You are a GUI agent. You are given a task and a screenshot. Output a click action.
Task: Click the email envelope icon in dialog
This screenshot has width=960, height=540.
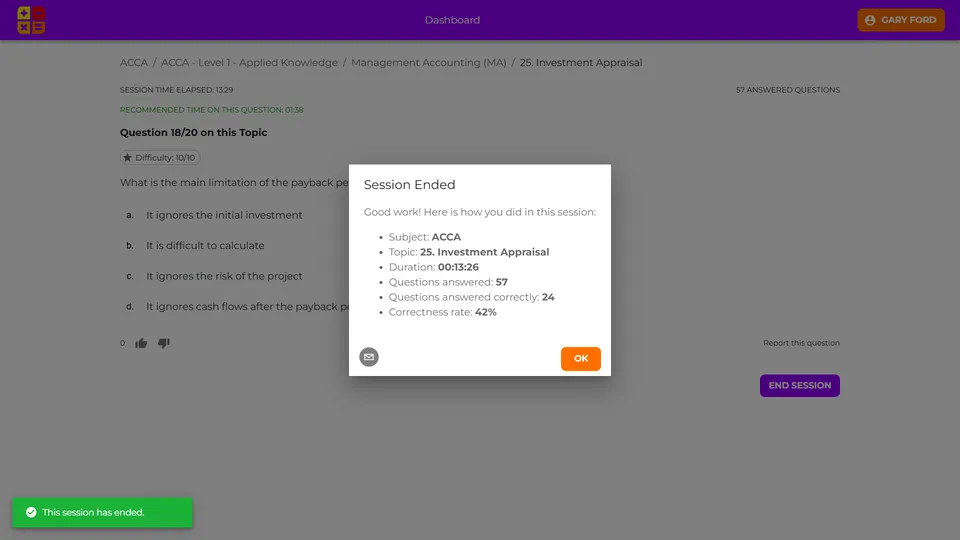coord(369,356)
